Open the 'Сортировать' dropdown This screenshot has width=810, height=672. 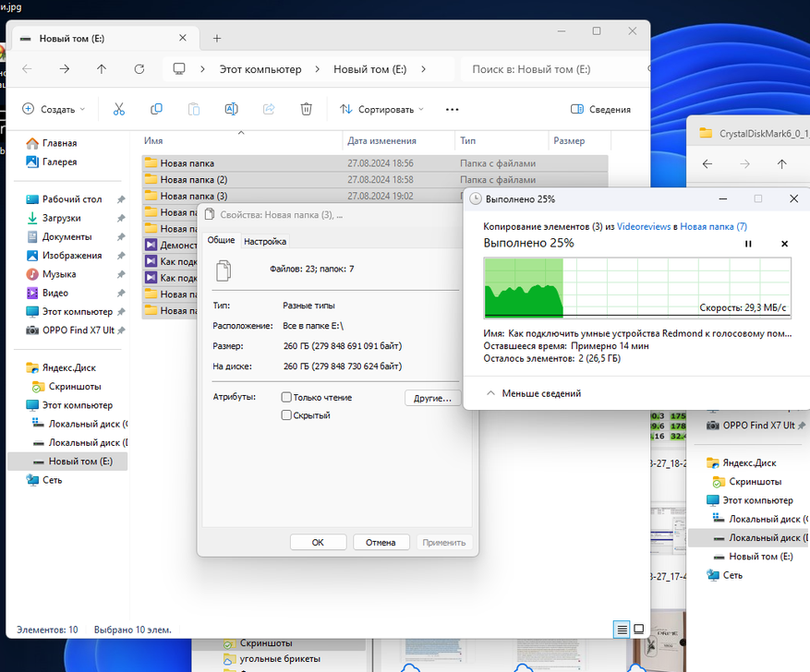point(381,109)
